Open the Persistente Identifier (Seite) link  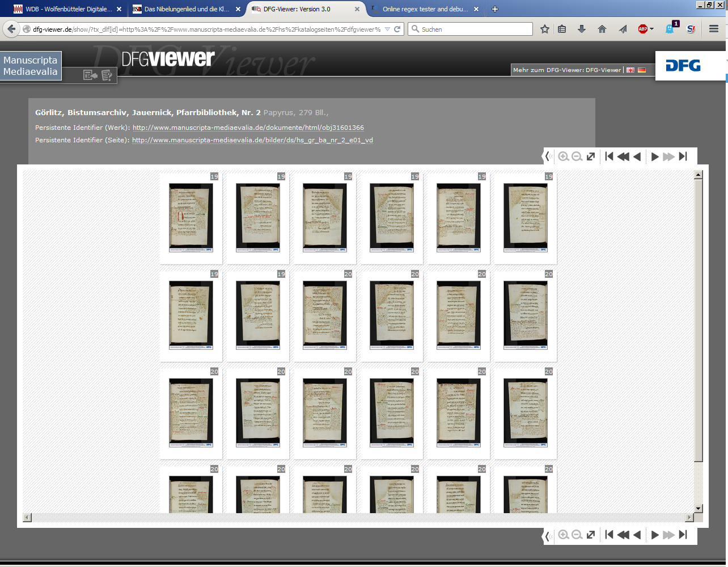(x=252, y=140)
